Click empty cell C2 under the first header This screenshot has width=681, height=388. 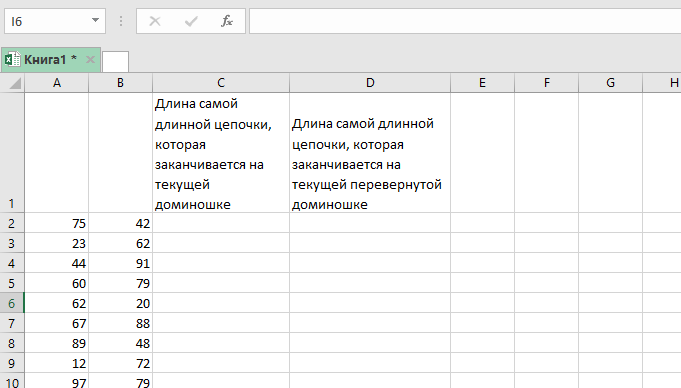[x=221, y=223]
